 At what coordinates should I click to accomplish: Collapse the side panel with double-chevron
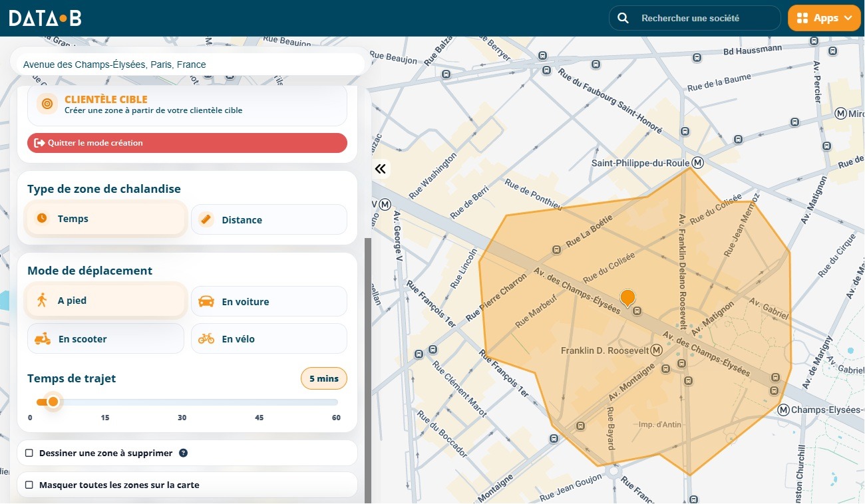tap(381, 169)
